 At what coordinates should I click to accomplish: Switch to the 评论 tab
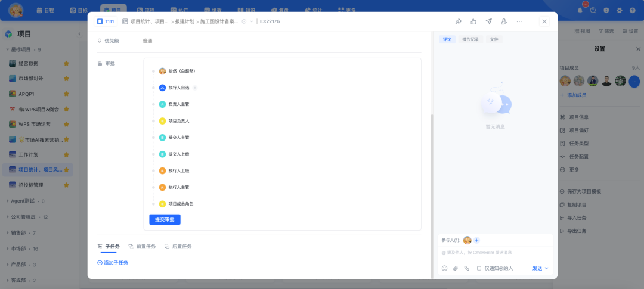447,39
